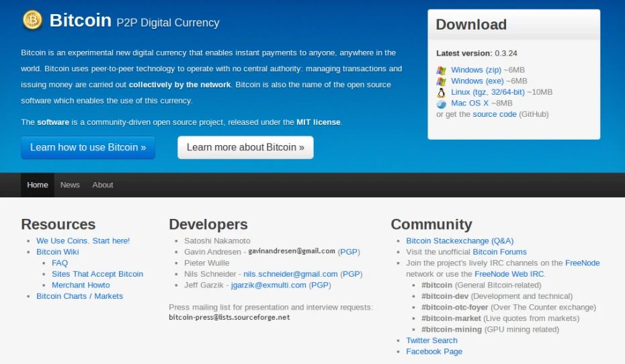Download the Windows (exe) version
625x364 pixels.
477,81
